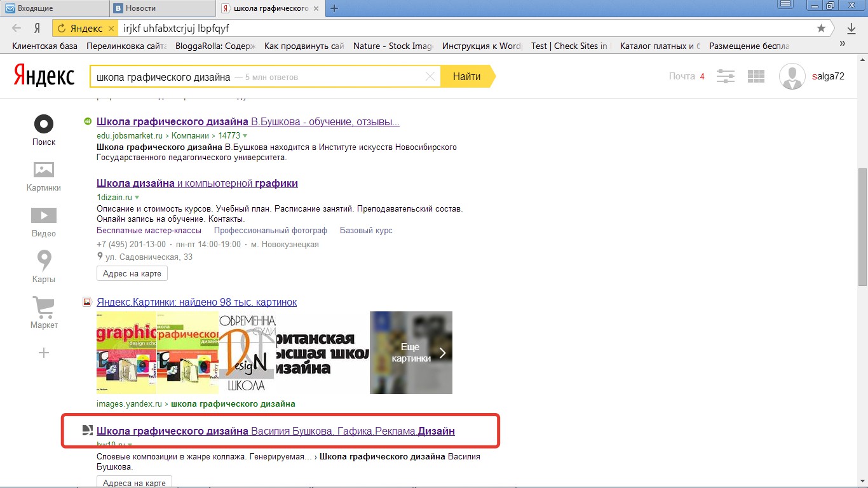The height and width of the screenshot is (488, 868).
Task: Open Профессиональный фотограф sitelink
Action: coord(271,230)
